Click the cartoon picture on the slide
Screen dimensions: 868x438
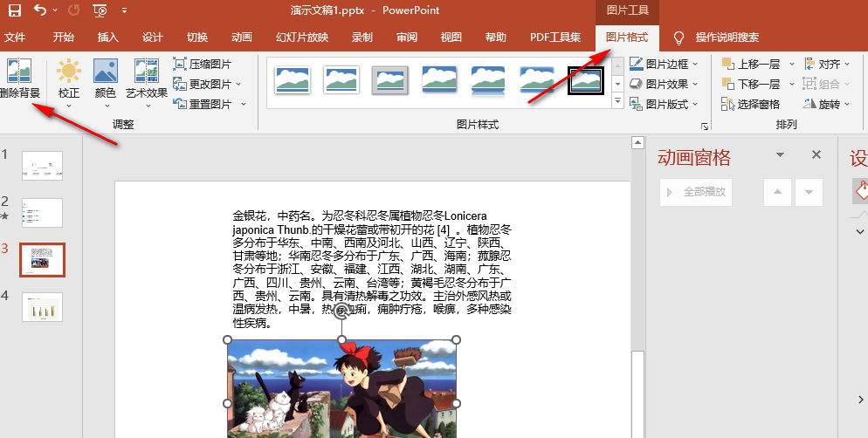pos(342,389)
